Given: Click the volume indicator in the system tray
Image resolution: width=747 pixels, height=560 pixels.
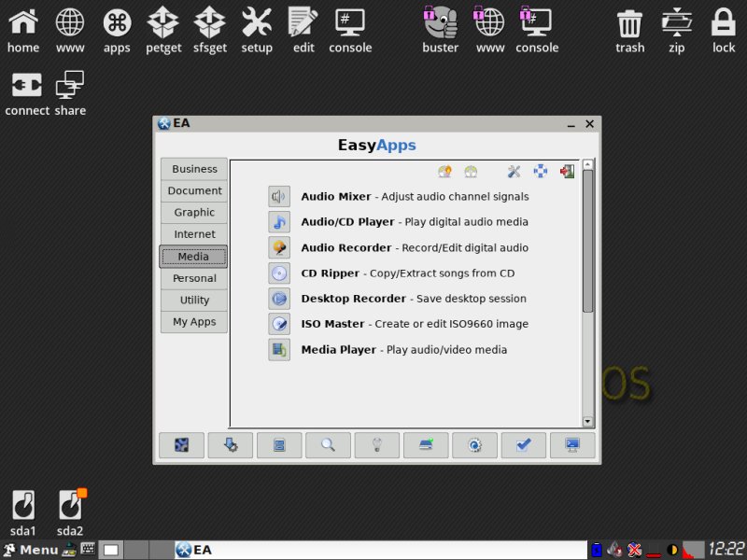Looking at the screenshot, I should [670, 550].
